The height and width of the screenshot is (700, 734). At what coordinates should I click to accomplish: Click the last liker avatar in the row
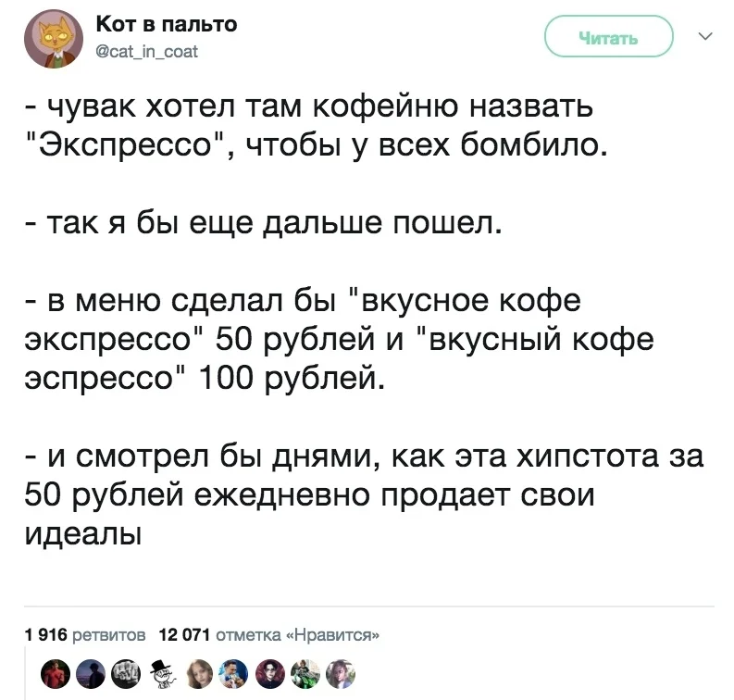click(x=340, y=673)
